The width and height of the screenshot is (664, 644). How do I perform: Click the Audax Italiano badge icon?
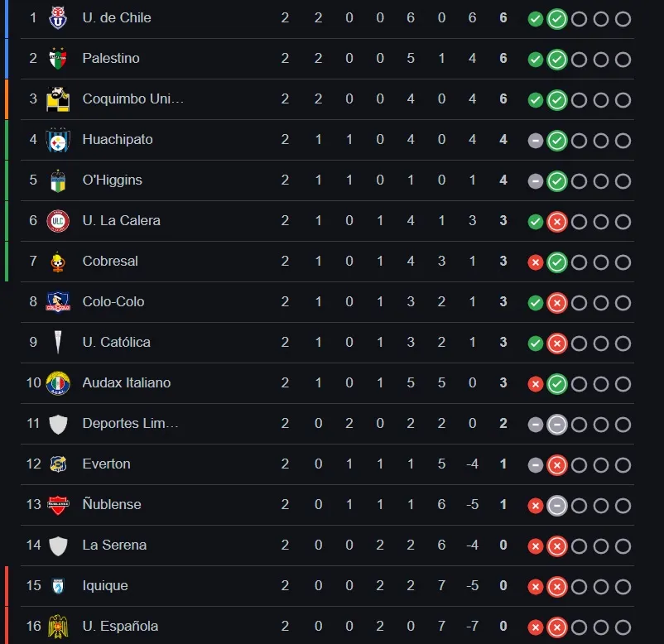(58, 383)
